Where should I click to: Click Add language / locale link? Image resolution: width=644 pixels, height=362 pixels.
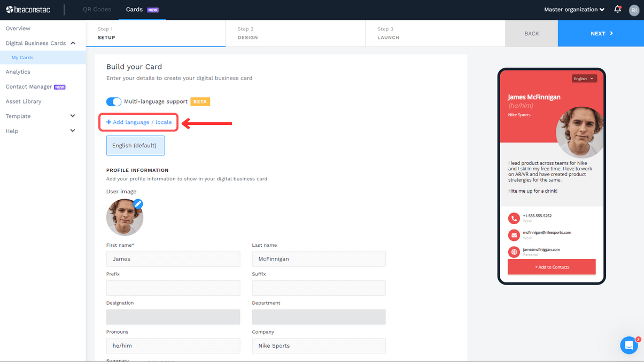(x=139, y=122)
